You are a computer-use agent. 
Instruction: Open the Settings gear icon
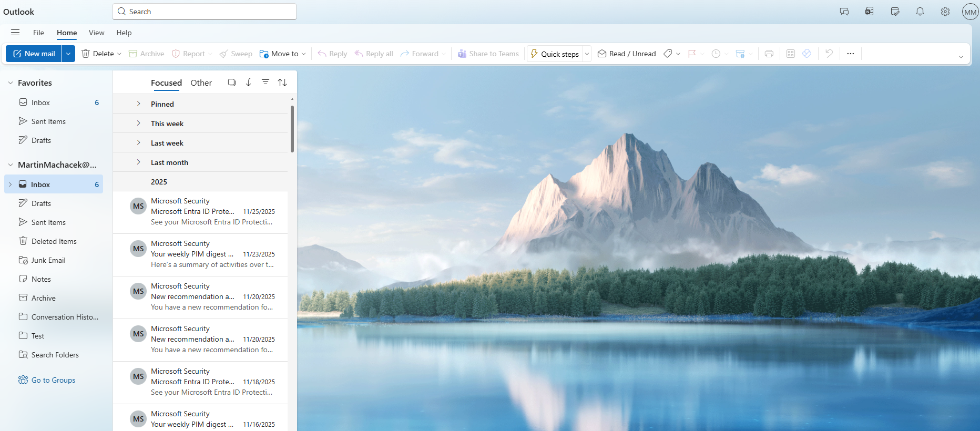tap(945, 12)
